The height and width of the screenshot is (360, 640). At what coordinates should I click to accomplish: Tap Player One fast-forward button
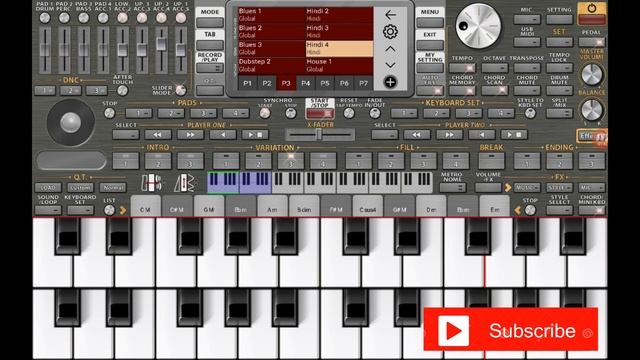pos(190,134)
